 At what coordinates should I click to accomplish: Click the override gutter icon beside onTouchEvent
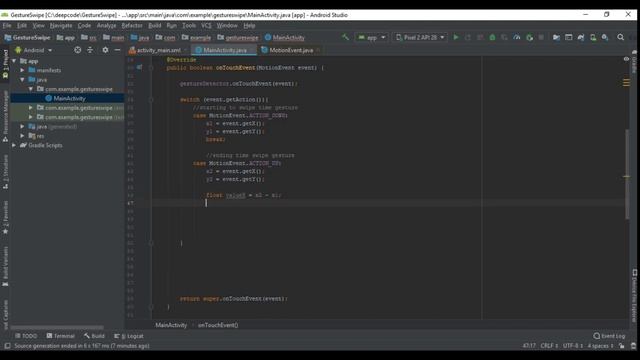pyautogui.click(x=140, y=67)
